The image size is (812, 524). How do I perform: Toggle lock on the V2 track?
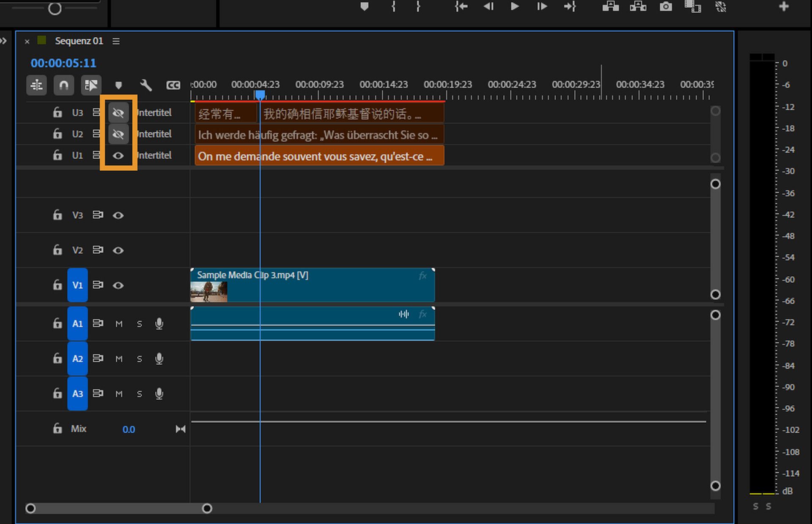[58, 250]
